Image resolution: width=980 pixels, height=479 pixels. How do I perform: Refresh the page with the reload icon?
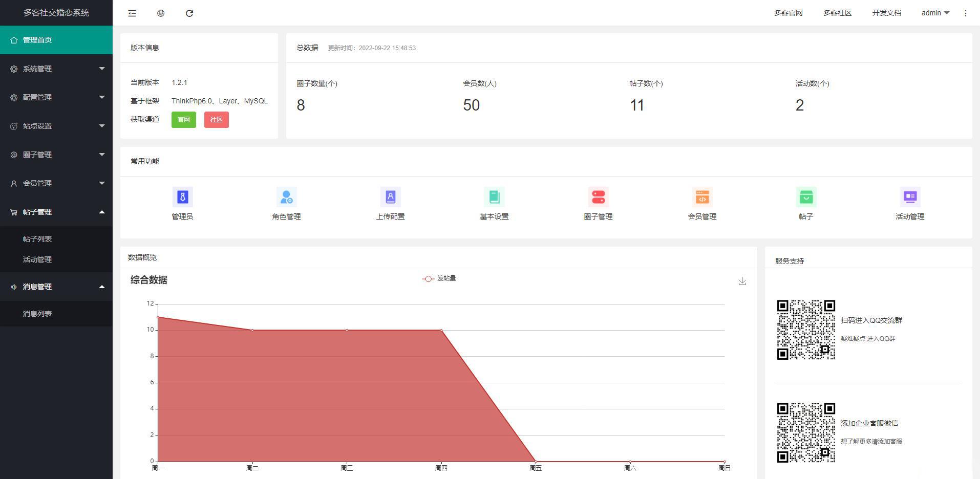click(189, 13)
